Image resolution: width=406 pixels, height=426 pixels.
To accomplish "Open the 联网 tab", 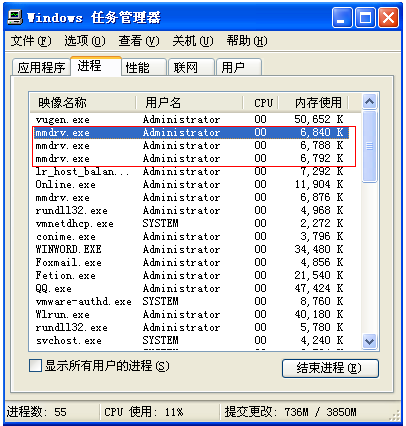I will pyautogui.click(x=191, y=67).
